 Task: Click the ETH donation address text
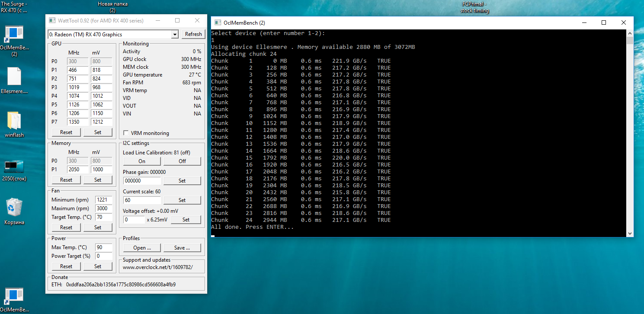tap(121, 285)
